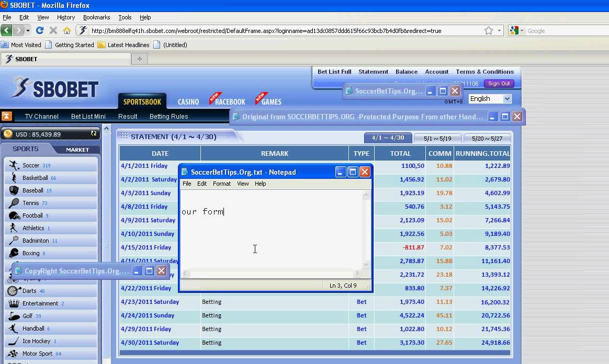The image size is (609, 364).
Task: Go to the Home page icon
Action: tap(67, 30)
